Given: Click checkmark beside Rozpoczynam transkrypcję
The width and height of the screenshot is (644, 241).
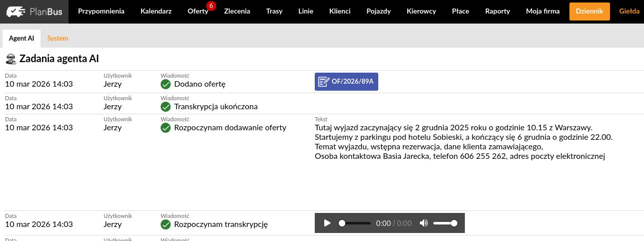Looking at the screenshot, I should (x=166, y=224).
